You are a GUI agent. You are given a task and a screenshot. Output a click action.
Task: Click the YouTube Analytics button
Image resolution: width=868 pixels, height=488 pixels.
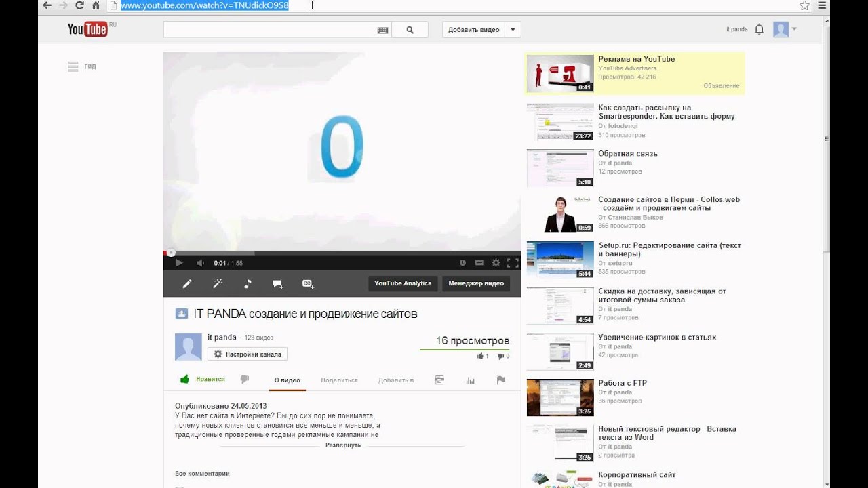[x=402, y=283]
